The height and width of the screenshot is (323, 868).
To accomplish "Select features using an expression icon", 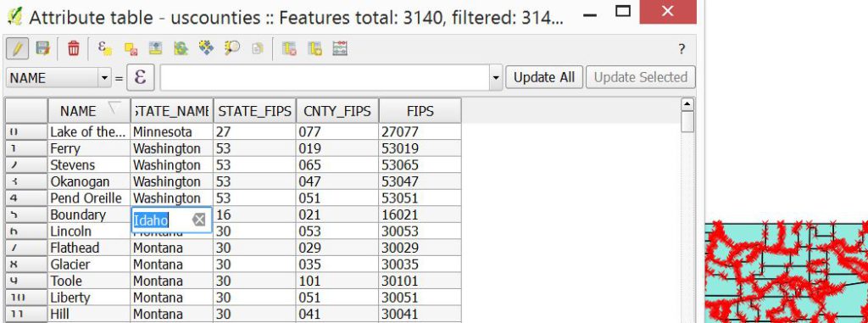I will tap(104, 49).
